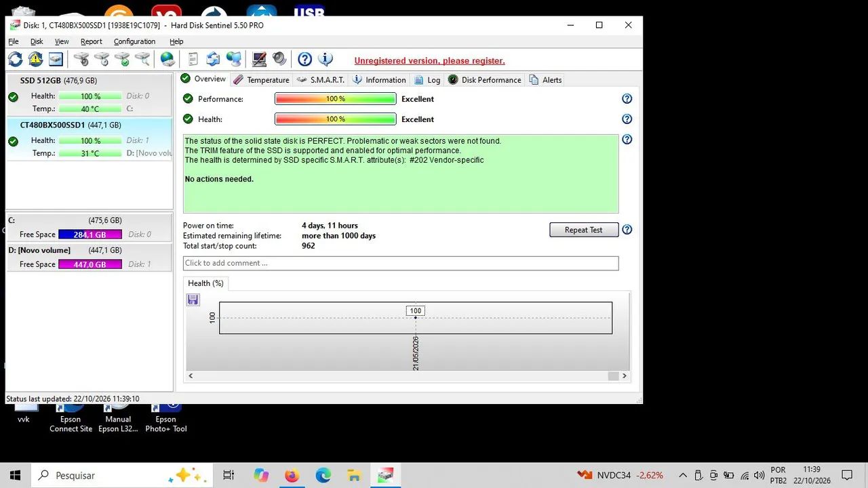Open the Disk Performance tab
The image size is (868, 488).
(484, 80)
